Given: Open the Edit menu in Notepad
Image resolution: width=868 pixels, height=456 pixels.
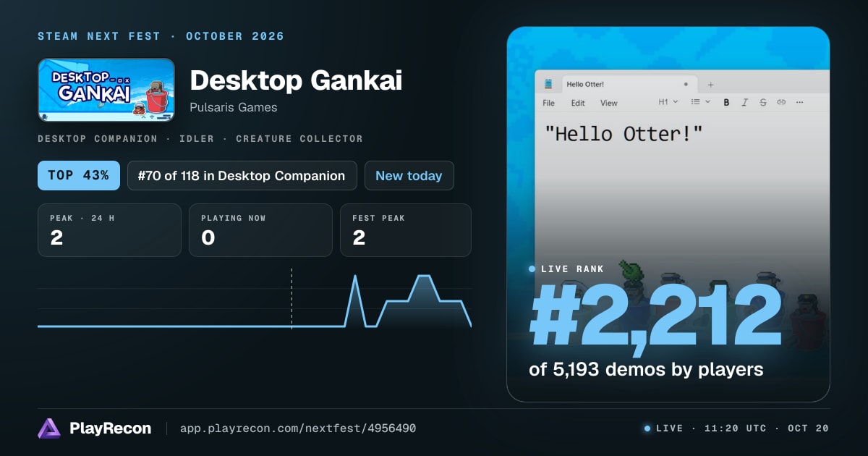Looking at the screenshot, I should 578,103.
